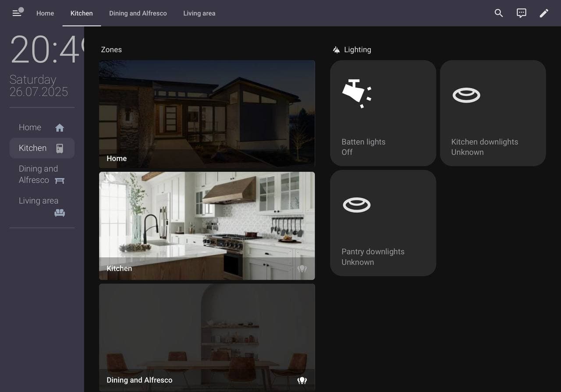561x392 pixels.
Task: Click the light icon on Dining and Alfresco card
Action: [302, 380]
